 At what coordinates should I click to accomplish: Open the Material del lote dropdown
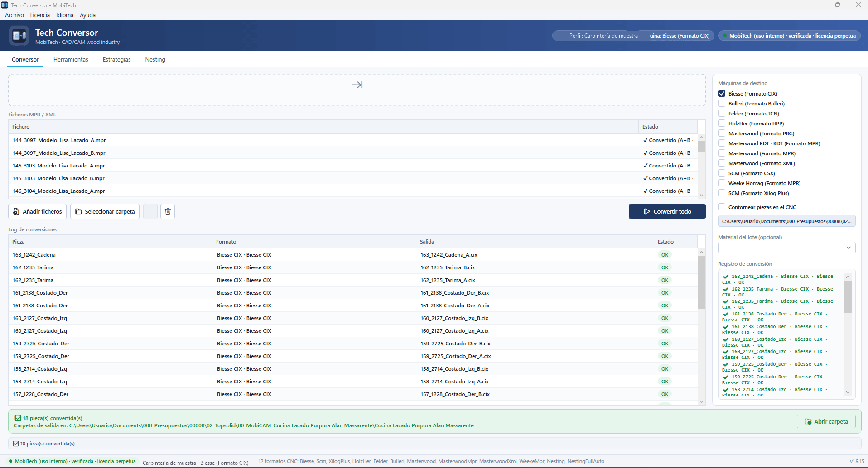786,248
